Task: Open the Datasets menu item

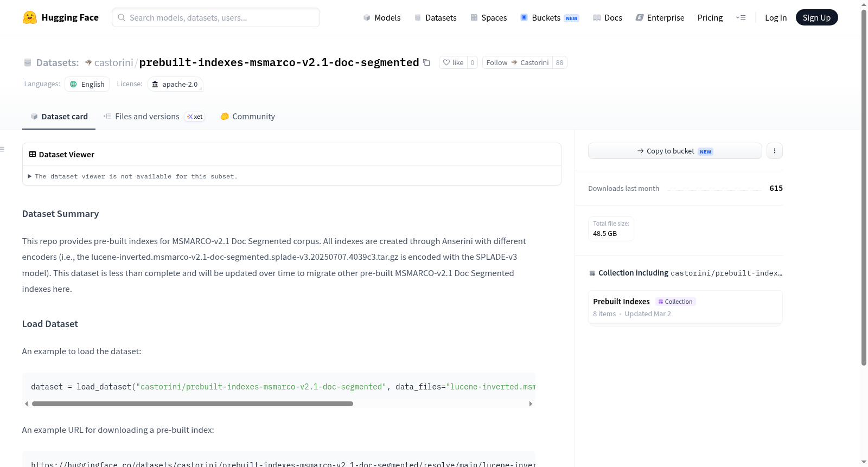Action: point(435,17)
